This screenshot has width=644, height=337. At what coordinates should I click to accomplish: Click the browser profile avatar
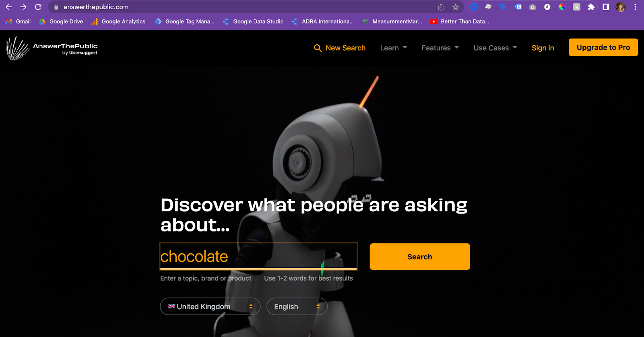[620, 7]
